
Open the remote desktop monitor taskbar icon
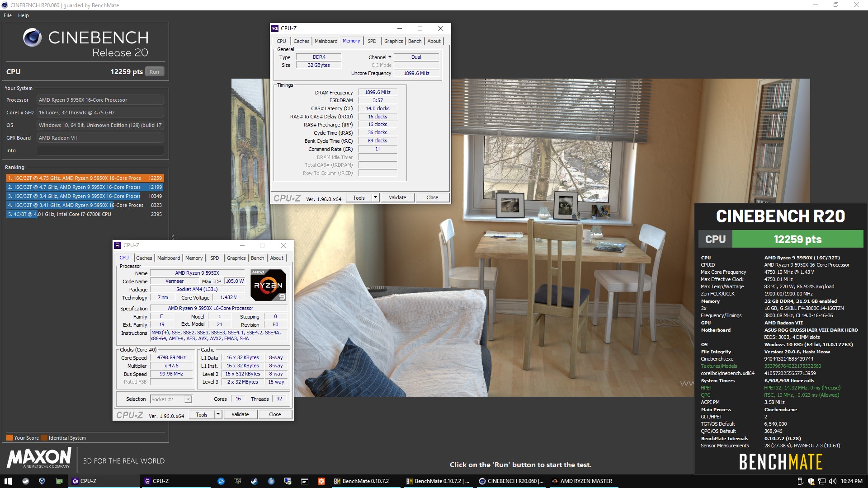coord(288,481)
